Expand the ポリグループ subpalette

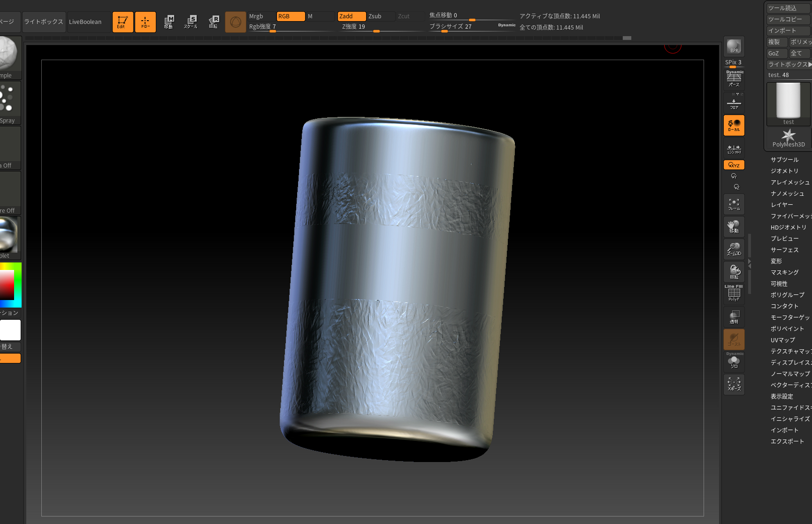pyautogui.click(x=787, y=295)
